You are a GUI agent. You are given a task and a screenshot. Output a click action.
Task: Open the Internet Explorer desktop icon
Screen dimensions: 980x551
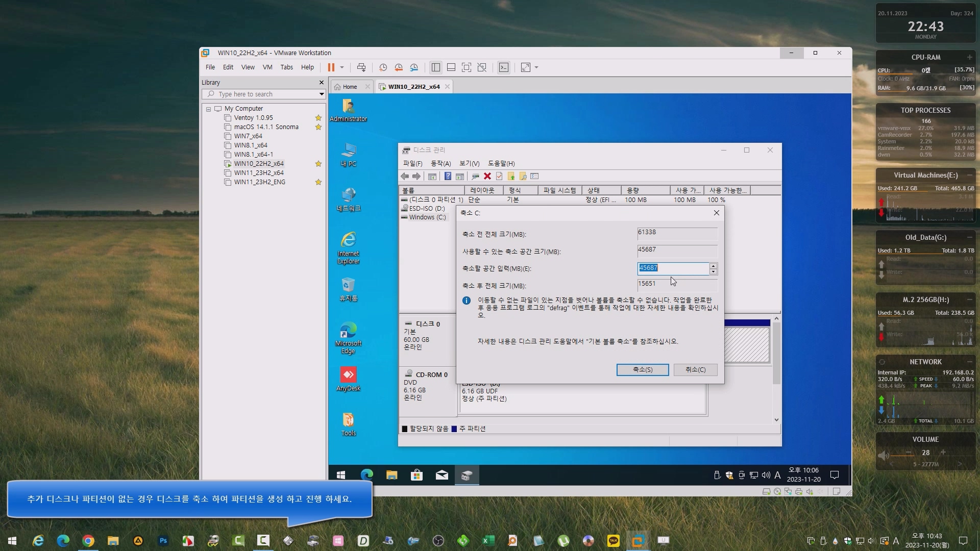(348, 248)
